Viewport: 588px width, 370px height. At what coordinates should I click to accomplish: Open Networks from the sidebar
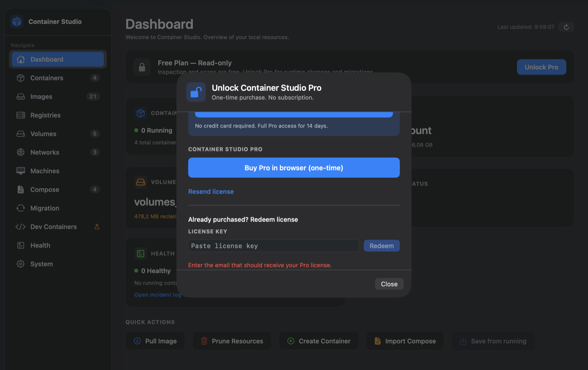[x=58, y=152]
